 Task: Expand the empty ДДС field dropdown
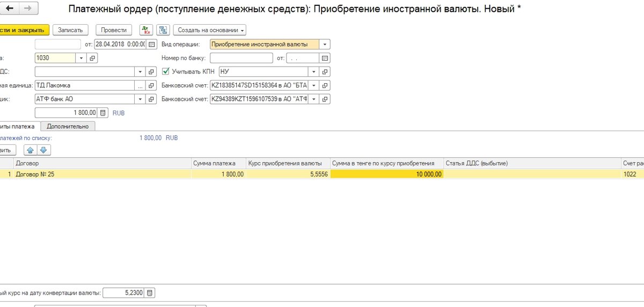click(140, 71)
